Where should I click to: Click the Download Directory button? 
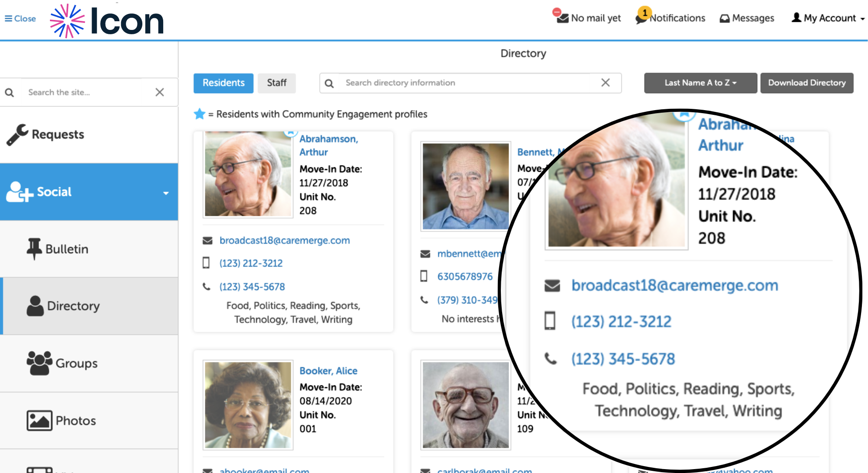(x=807, y=82)
